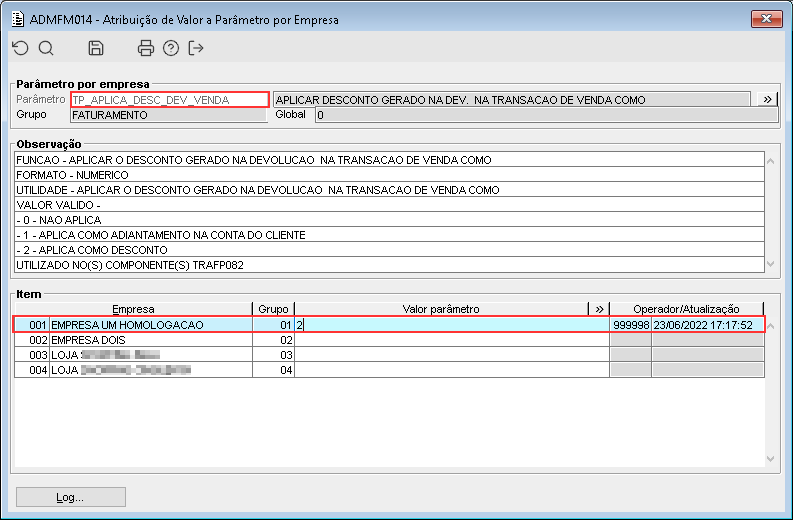Click the exit door toolbar icon
The height and width of the screenshot is (520, 793).
pyautogui.click(x=196, y=48)
